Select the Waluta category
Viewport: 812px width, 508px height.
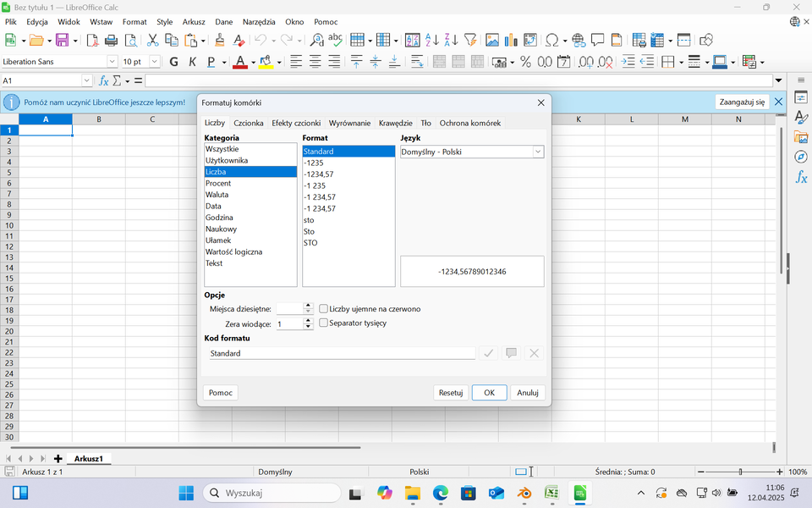point(217,195)
